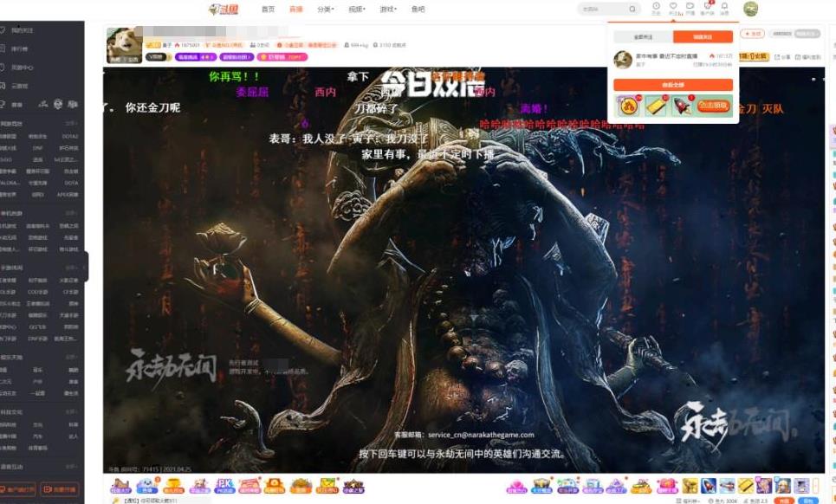Viewport: 836px width, 504px height.
Task: Open CF手游 category in sidebar
Action: (x=70, y=292)
